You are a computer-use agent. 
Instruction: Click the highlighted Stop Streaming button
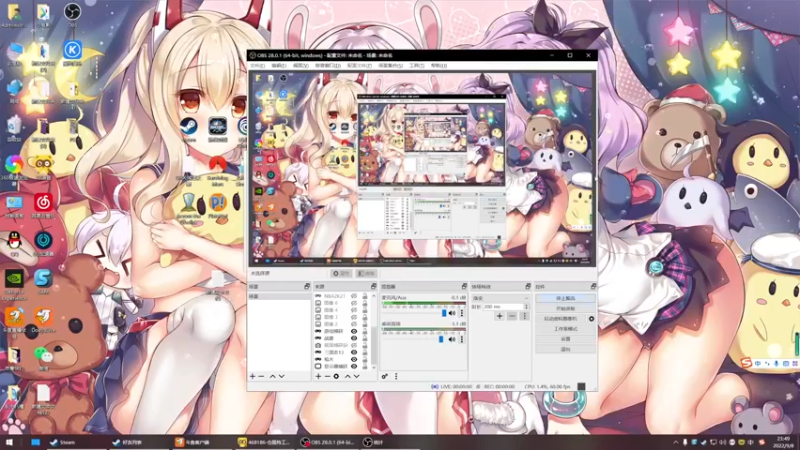click(x=565, y=298)
